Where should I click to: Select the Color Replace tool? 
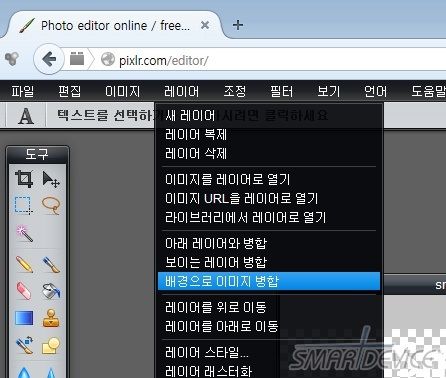(x=24, y=345)
